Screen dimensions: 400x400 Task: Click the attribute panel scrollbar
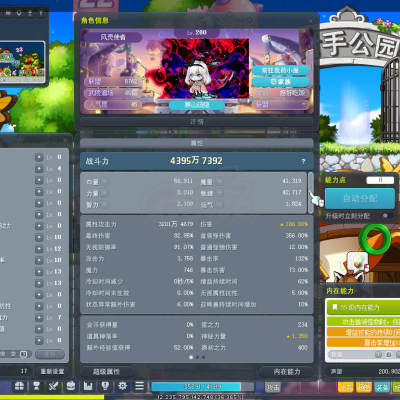click(311, 192)
